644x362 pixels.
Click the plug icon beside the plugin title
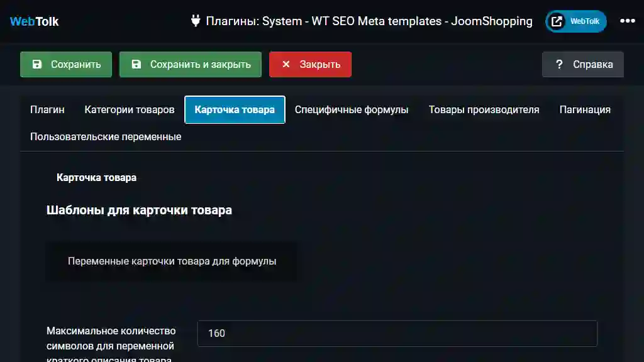(x=196, y=21)
